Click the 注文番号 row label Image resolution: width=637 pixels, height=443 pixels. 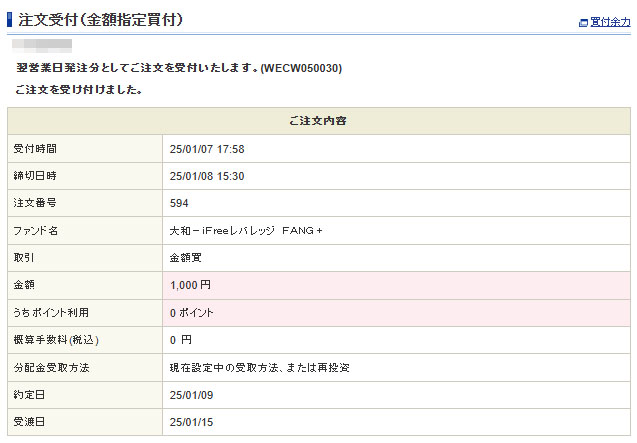[35, 203]
